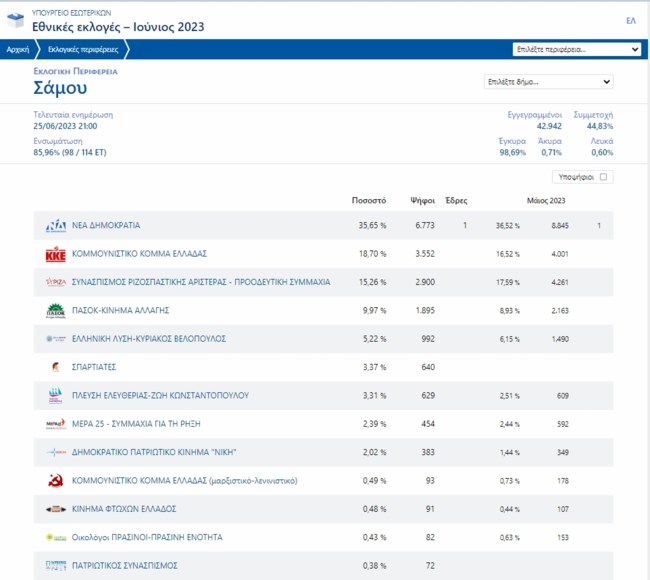The height and width of the screenshot is (580, 650).
Task: Click the Ψήφοι column header
Action: [x=422, y=201]
